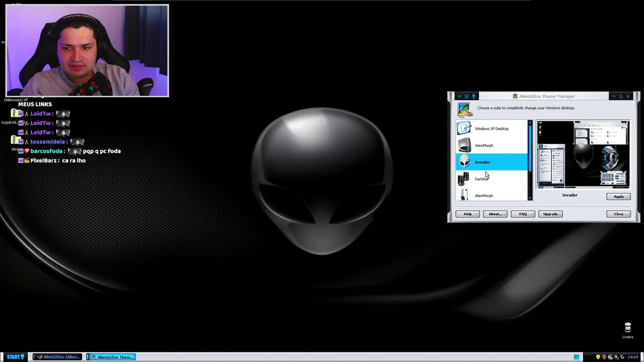
Task: Click the 'Invader' label below the preview
Action: (570, 195)
